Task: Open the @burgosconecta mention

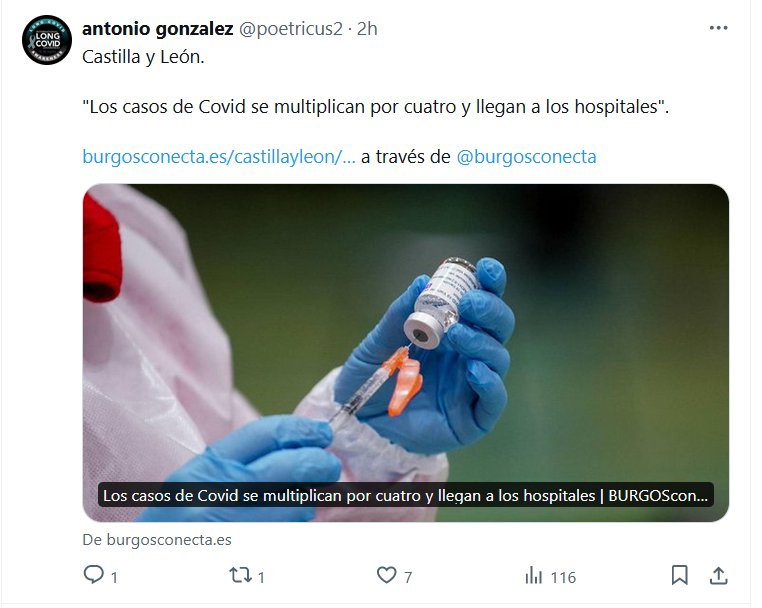Action: click(x=526, y=156)
